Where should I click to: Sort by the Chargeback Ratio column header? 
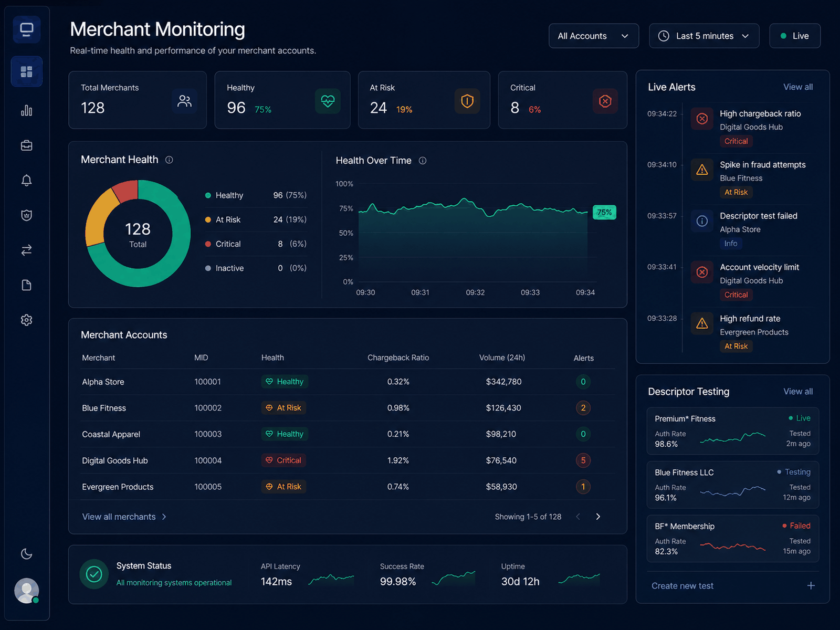coord(398,358)
